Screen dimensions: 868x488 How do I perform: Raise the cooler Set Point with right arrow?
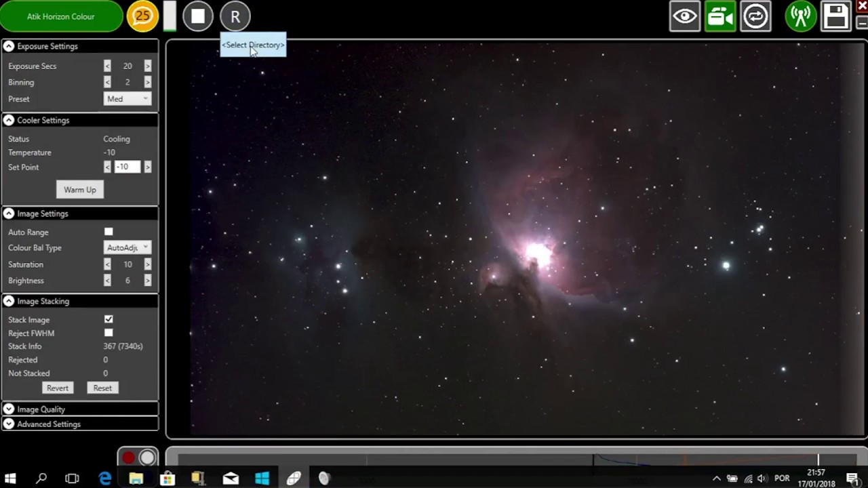(148, 167)
